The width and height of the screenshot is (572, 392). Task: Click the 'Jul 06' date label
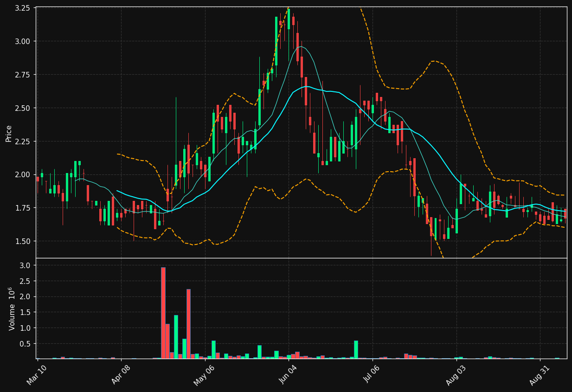[x=373, y=375]
